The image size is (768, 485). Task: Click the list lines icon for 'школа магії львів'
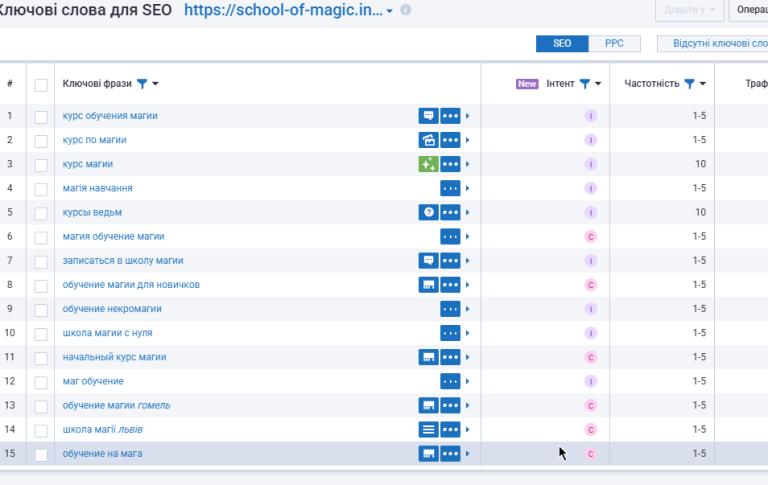pos(428,430)
